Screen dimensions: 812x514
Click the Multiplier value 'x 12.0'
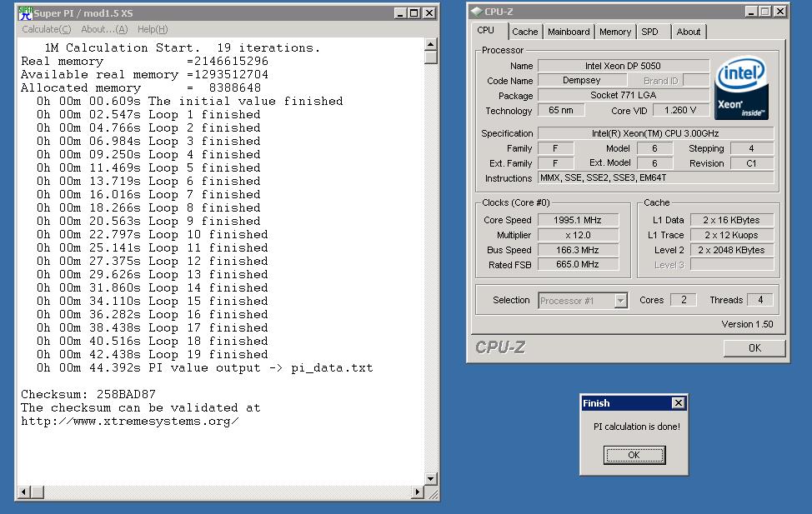coord(578,235)
